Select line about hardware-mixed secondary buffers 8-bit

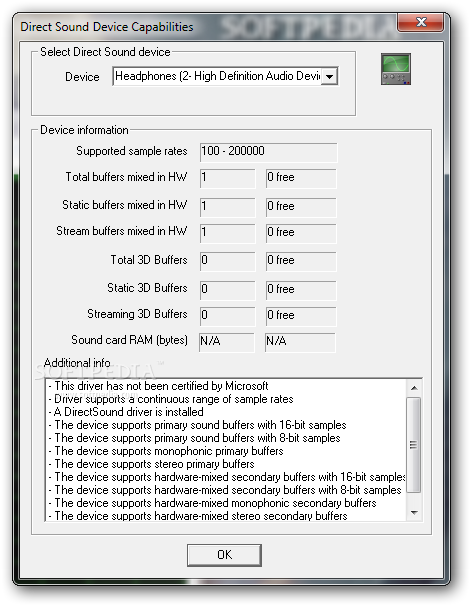224,490
